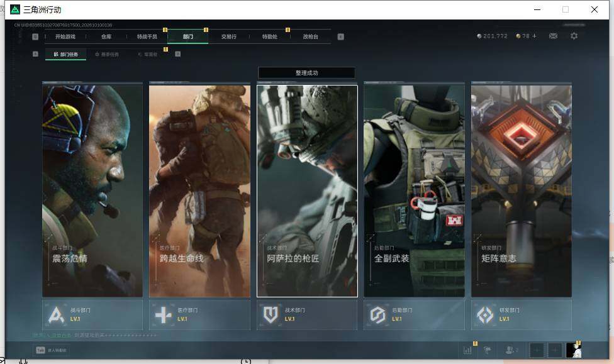
Task: Go to the 开始游戏 tab
Action: click(x=65, y=36)
